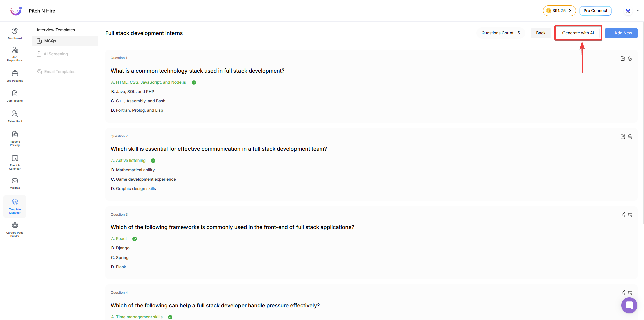644x320 pixels.
Task: Open Job Postings from sidebar
Action: [15, 76]
